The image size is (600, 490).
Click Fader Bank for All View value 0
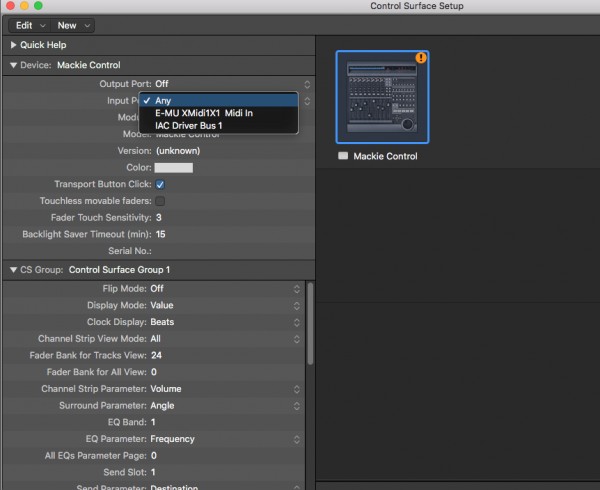(154, 372)
